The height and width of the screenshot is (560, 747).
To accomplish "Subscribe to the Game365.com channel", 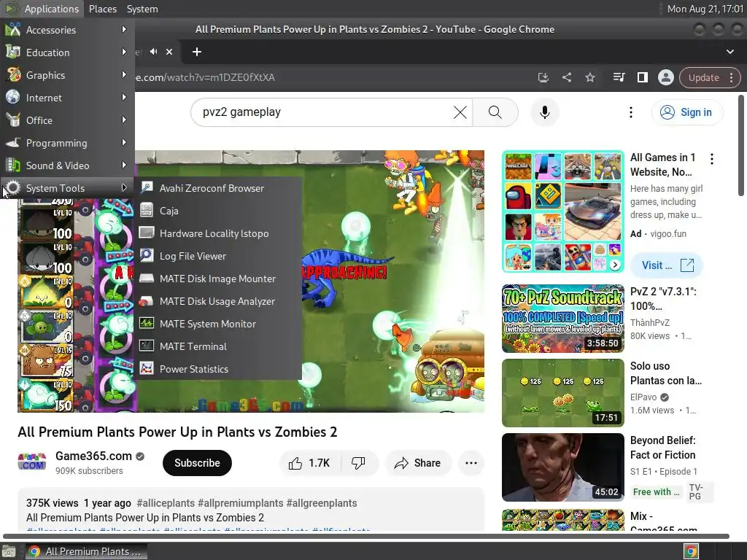I will pos(197,463).
